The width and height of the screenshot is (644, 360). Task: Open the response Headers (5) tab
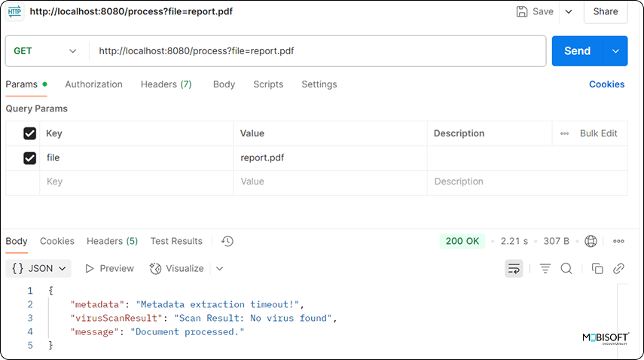112,241
